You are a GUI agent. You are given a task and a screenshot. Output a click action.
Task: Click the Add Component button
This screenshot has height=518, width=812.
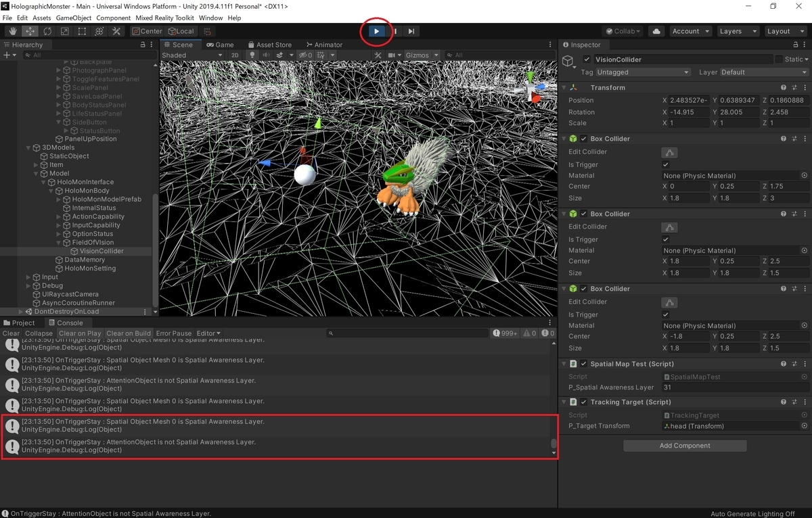pos(685,446)
